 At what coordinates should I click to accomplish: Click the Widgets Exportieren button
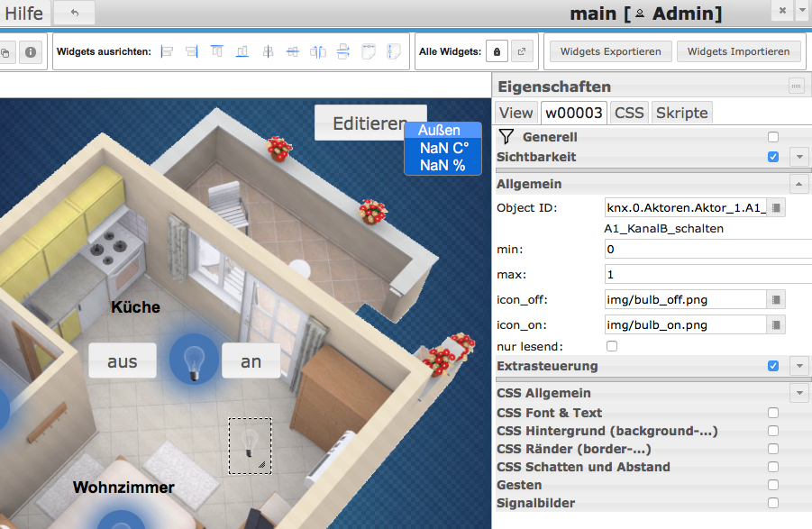610,51
